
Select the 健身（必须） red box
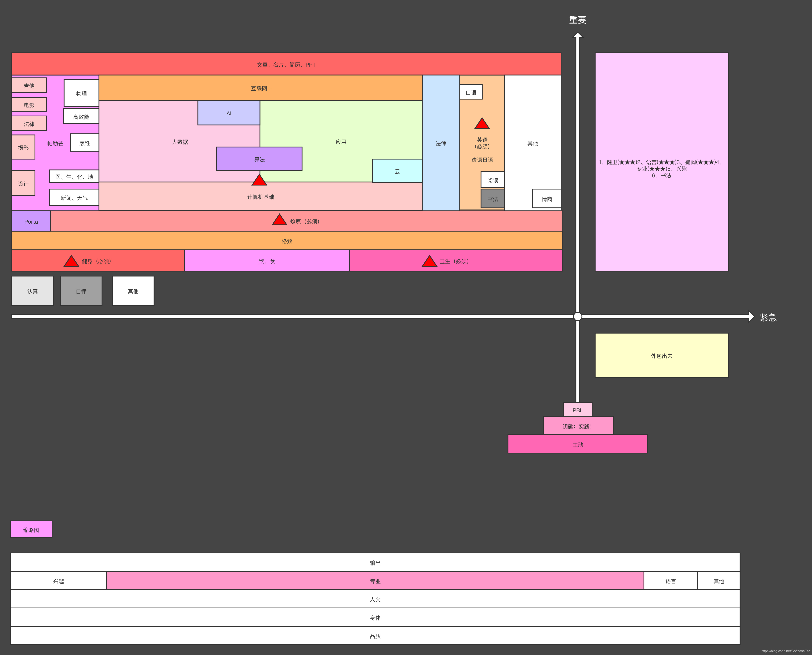click(x=98, y=260)
